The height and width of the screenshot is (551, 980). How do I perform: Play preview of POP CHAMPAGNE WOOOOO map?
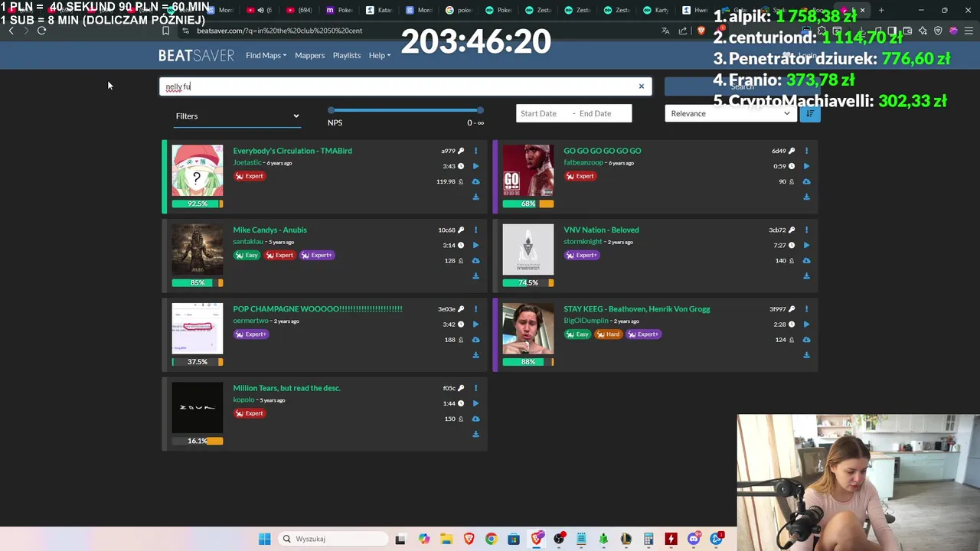pos(475,324)
